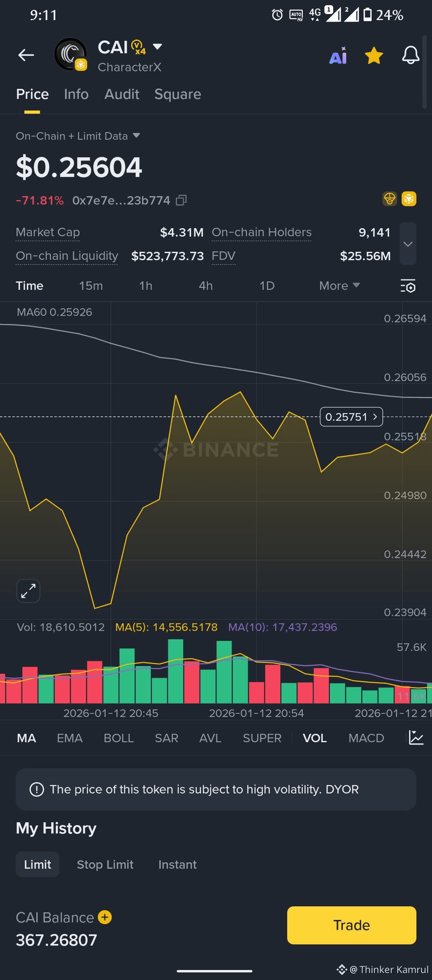Open the CAI token switcher dropdown
The height and width of the screenshot is (980, 432).
click(x=158, y=46)
